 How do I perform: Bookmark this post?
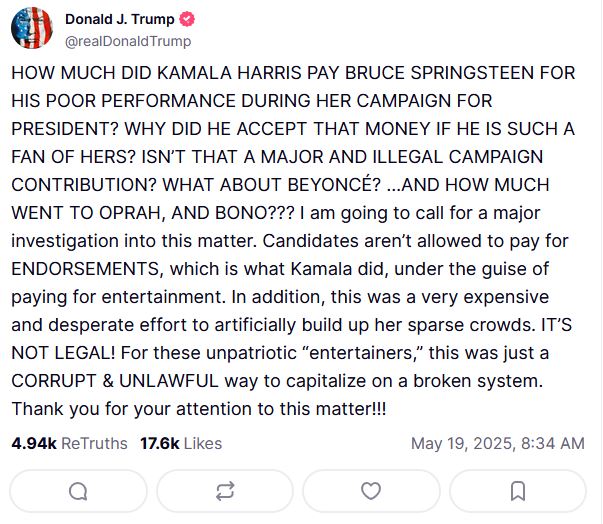(x=518, y=491)
